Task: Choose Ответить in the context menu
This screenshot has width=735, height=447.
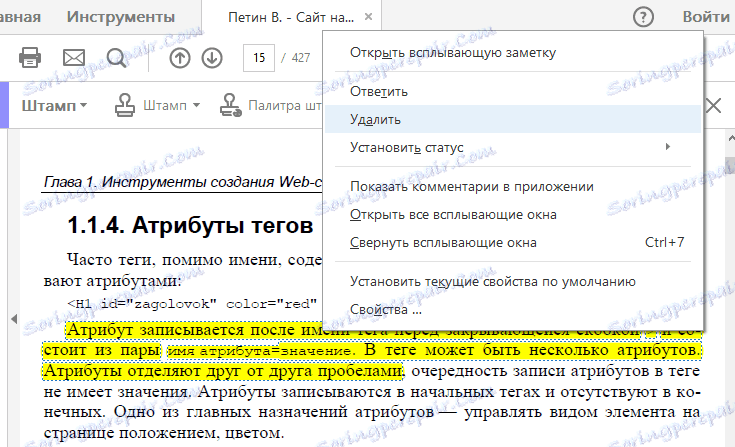Action: 514,91
